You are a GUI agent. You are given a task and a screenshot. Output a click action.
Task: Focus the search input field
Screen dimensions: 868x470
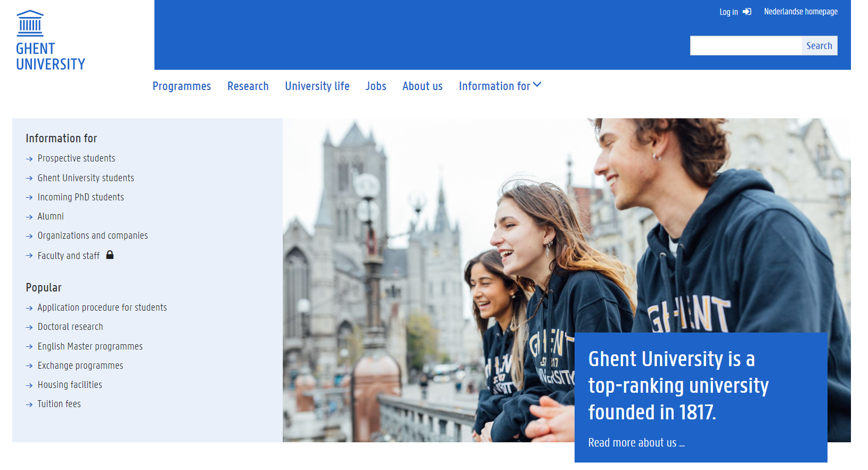point(746,46)
